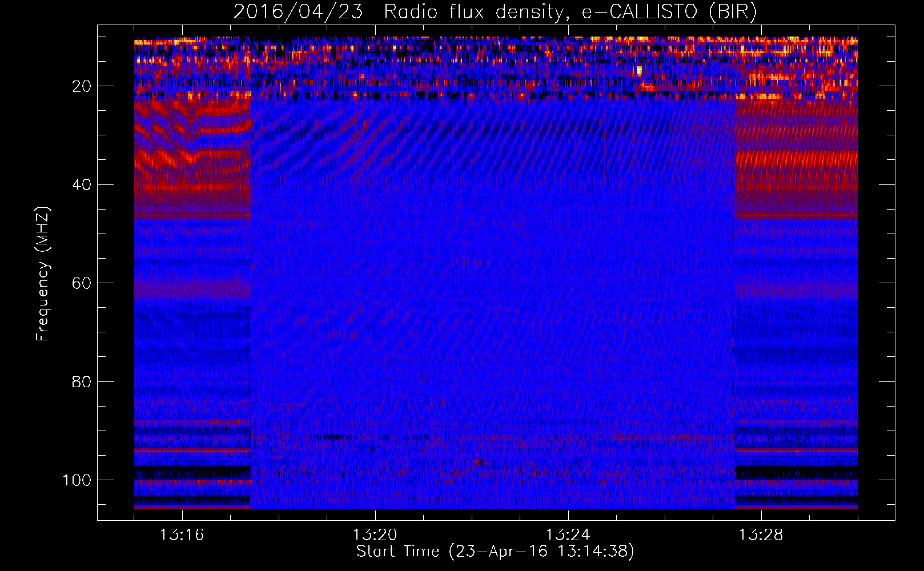Click the "13:24" time tick label

point(568,535)
